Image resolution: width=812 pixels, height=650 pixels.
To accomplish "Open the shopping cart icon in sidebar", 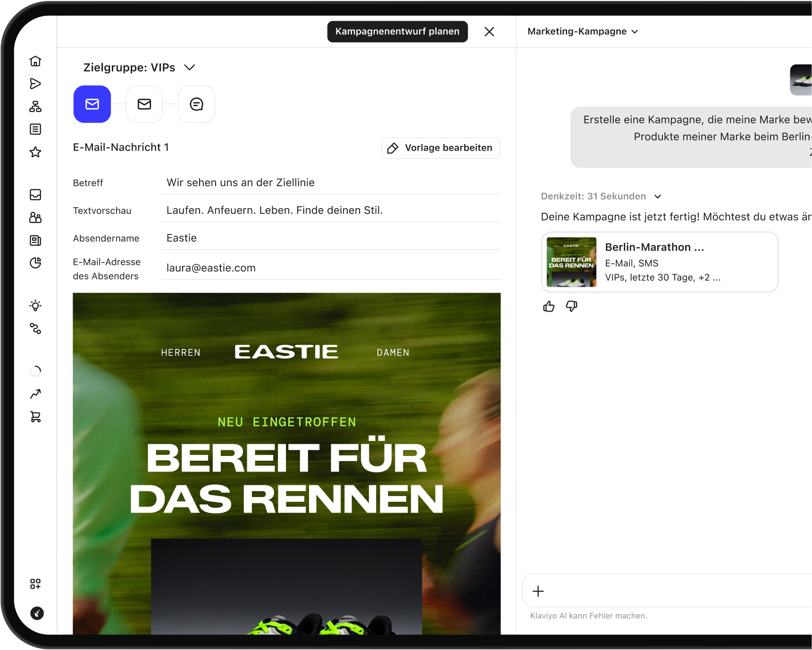I will 35,417.
